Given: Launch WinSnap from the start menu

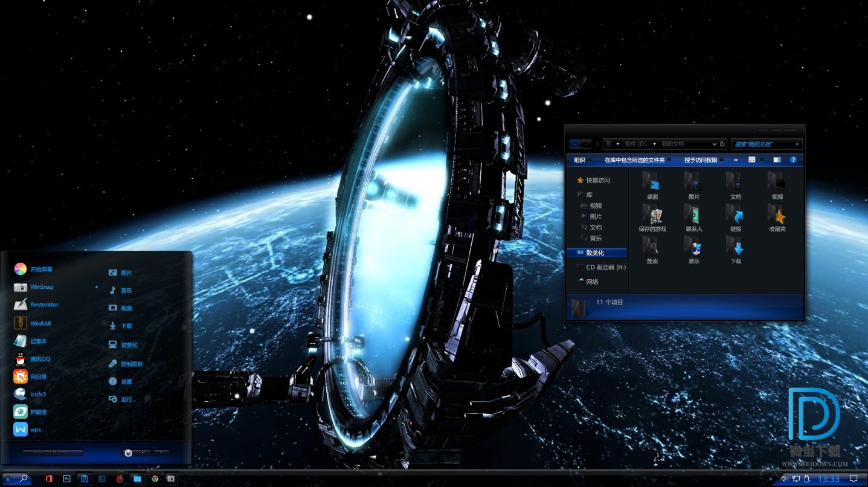Looking at the screenshot, I should point(34,287).
